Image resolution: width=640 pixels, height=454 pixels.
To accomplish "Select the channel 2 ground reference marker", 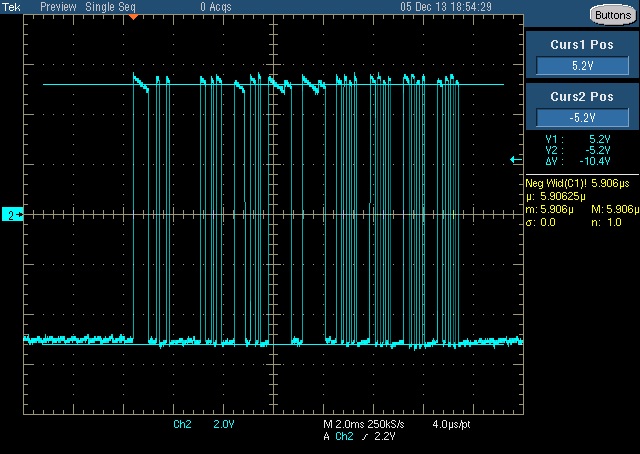I will (x=13, y=214).
